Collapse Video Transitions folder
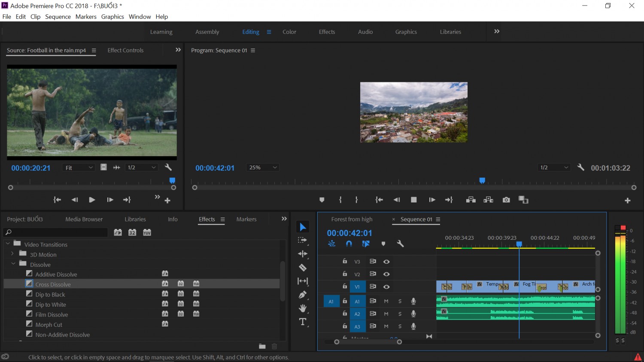Screen dimensions: 644x362 click(8, 244)
